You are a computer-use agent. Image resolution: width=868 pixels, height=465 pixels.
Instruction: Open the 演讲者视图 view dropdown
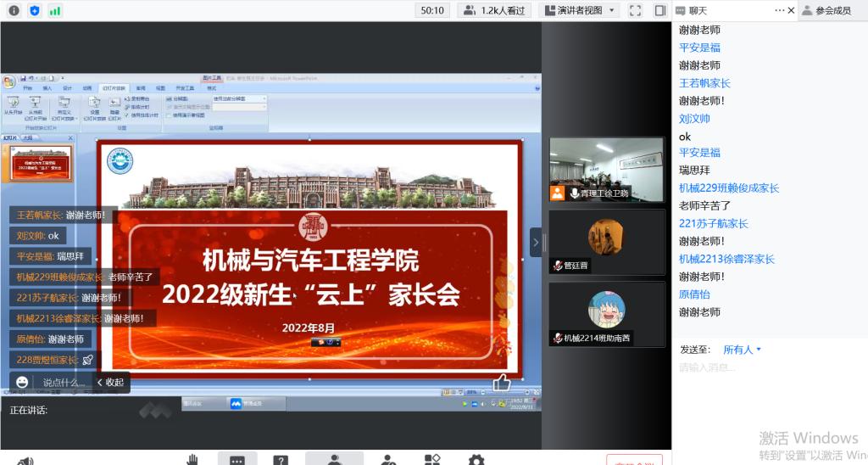coord(572,10)
